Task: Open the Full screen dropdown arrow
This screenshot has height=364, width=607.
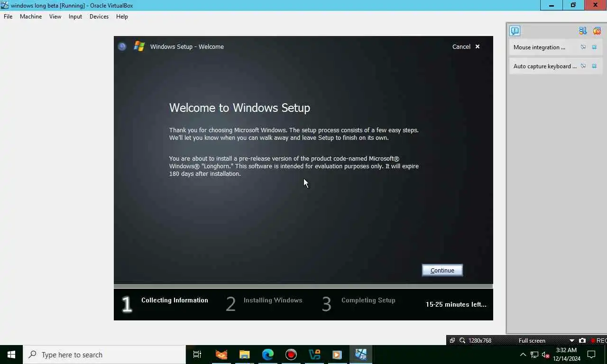Action: [571, 340]
